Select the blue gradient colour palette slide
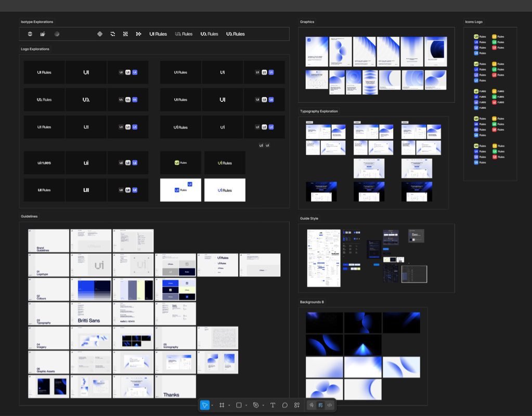This screenshot has width=532, height=416. pyautogui.click(x=91, y=290)
